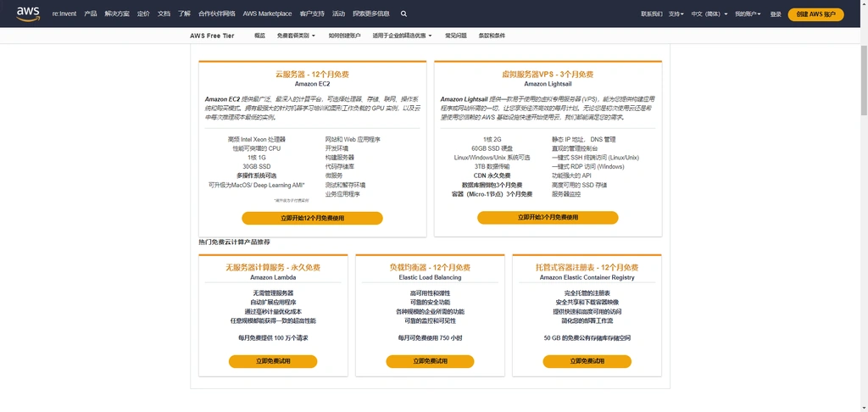
Task: Open the 登录 sign-in link
Action: 776,14
